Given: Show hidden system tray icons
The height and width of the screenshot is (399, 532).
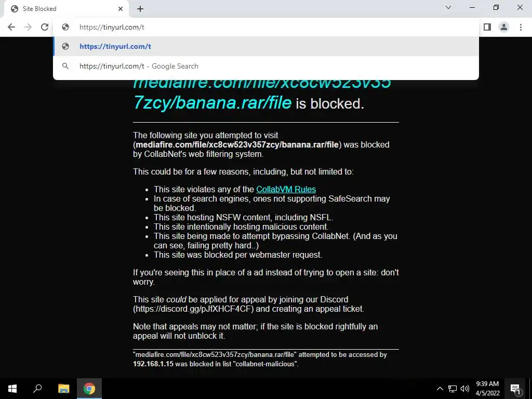Looking at the screenshot, I should 440,389.
